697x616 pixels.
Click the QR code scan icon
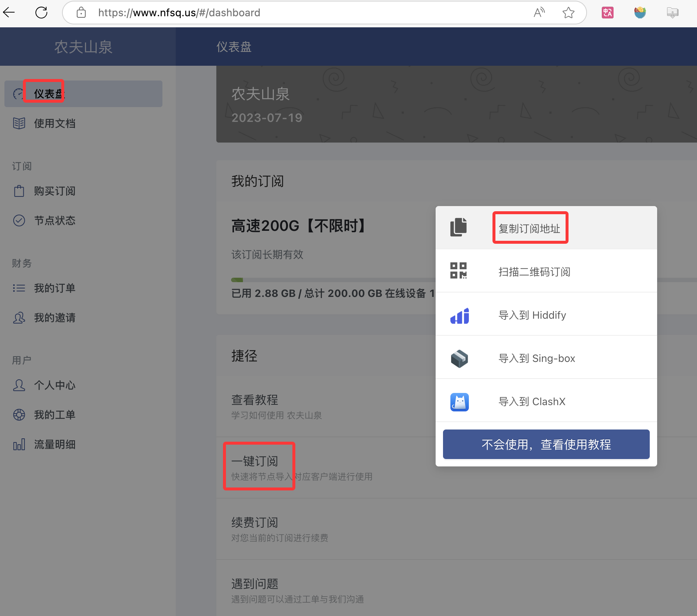pos(459,271)
